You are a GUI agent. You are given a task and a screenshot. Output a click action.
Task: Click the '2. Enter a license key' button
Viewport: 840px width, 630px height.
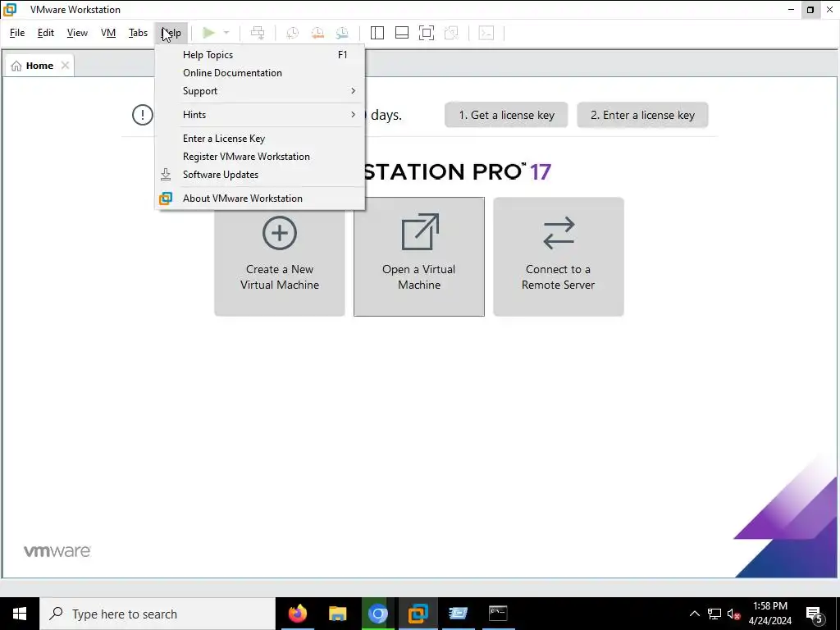(642, 115)
